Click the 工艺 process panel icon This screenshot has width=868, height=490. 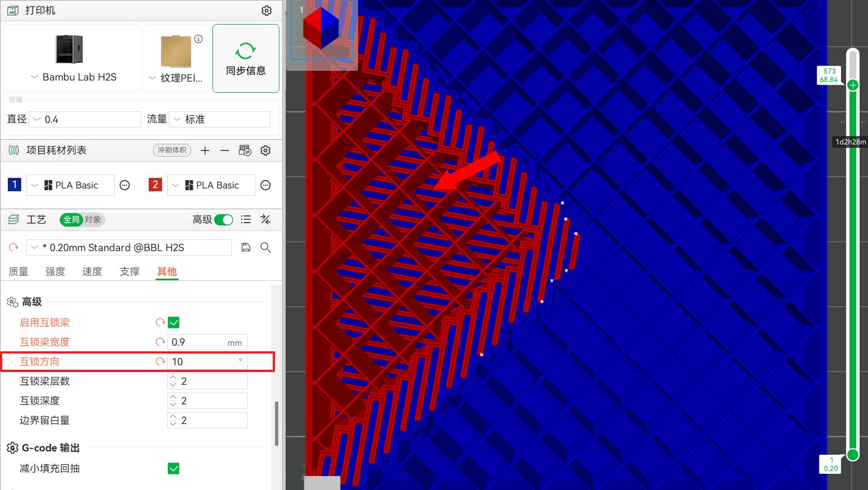pos(13,220)
